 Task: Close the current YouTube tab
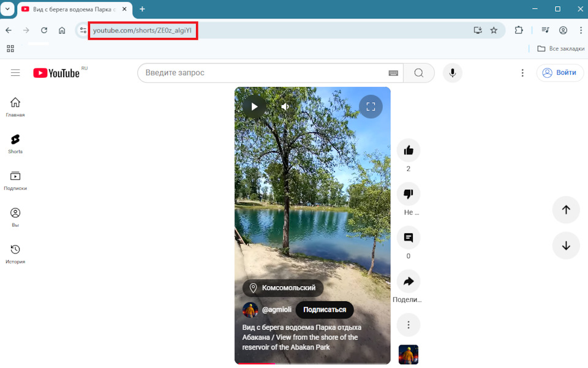(x=124, y=9)
